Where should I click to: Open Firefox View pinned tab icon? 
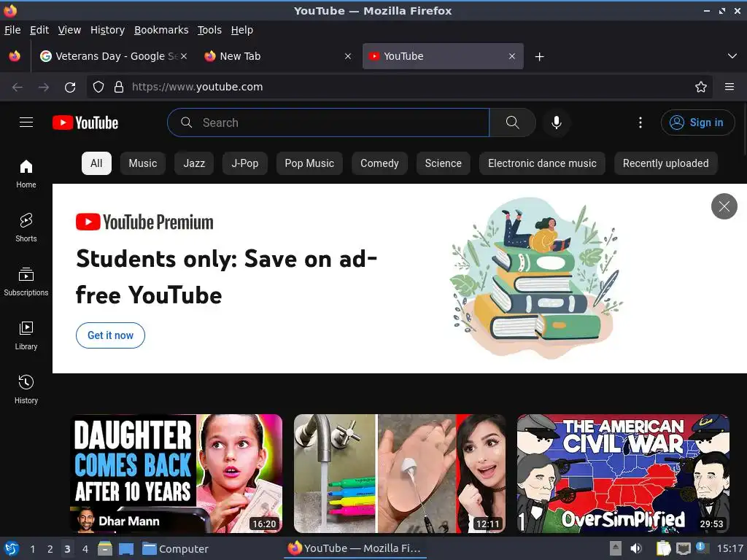[x=15, y=56]
